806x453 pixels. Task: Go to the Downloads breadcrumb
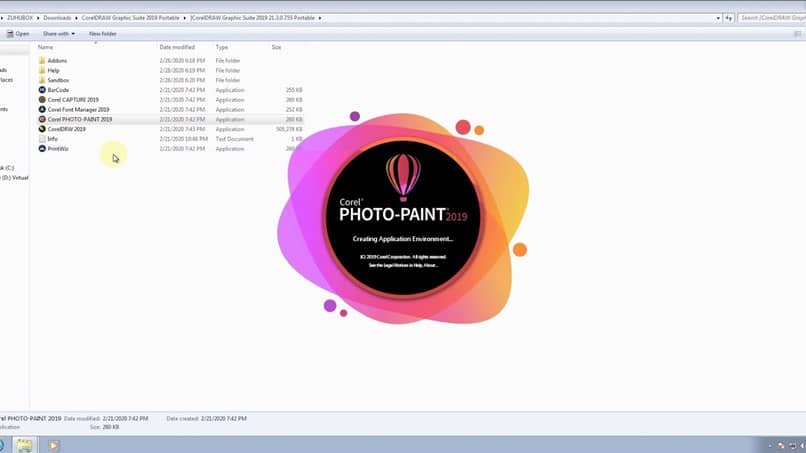[x=57, y=18]
